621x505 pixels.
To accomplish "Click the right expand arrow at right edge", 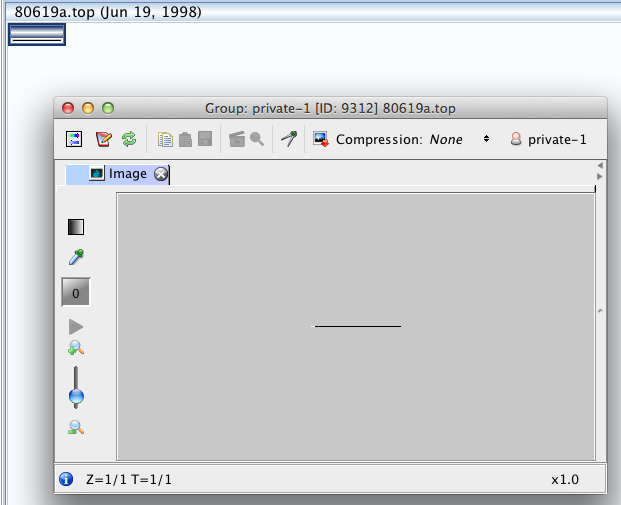I will 600,176.
